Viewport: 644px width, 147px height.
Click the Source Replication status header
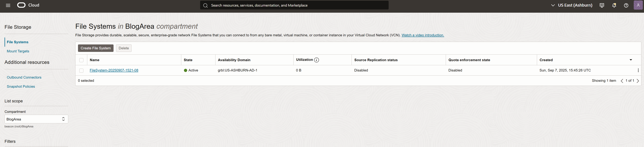pos(376,60)
